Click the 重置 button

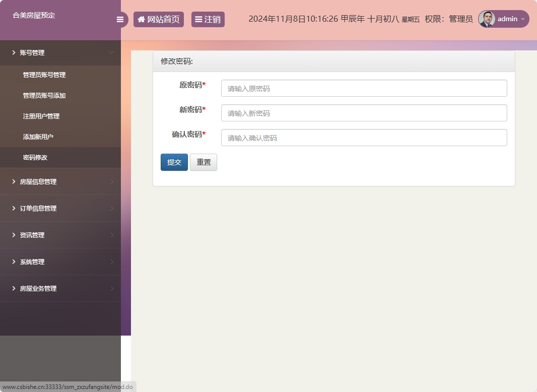click(204, 162)
